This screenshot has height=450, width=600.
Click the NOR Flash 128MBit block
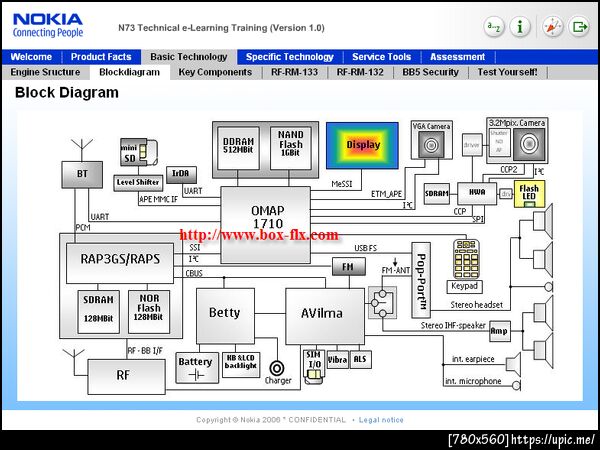[149, 311]
